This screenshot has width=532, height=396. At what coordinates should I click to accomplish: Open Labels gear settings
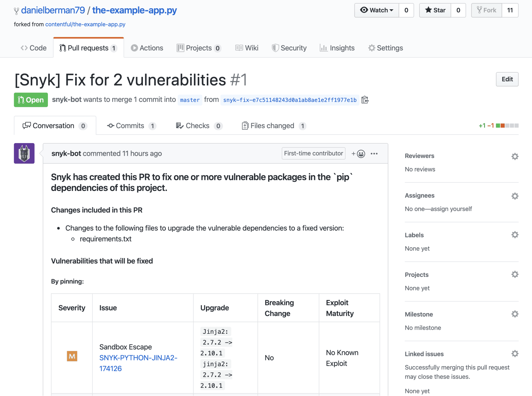tap(515, 235)
